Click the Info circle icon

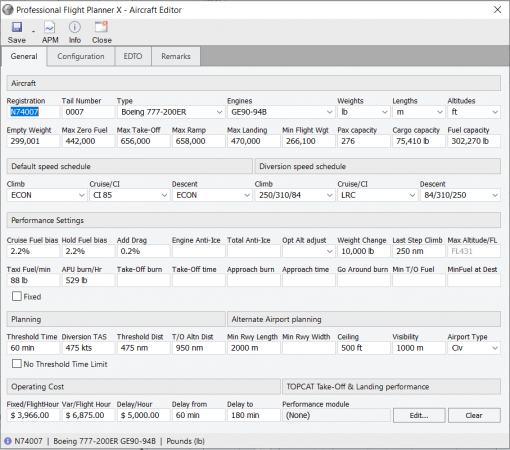point(75,27)
